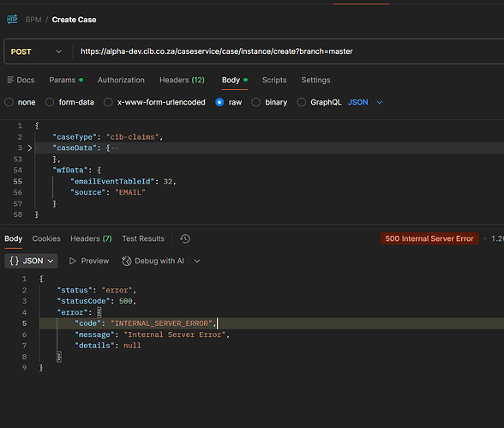Click the "Internal Server Error" message value
This screenshot has width=504, height=428.
pyautogui.click(x=175, y=335)
